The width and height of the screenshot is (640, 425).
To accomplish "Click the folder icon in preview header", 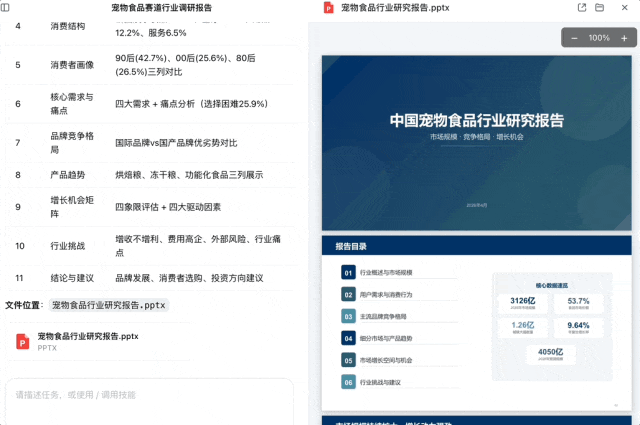I will point(600,7).
